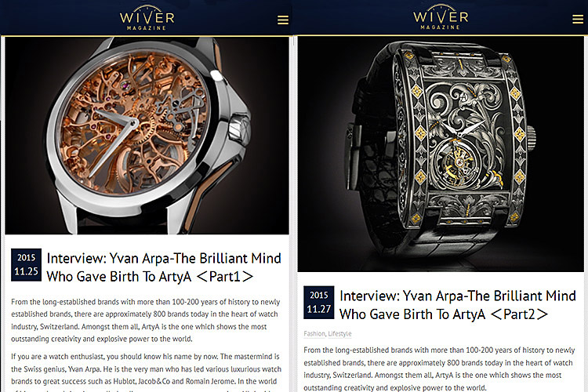Click the Part1 article intro paragraph
This screenshot has width=588, height=392.
pyautogui.click(x=146, y=321)
